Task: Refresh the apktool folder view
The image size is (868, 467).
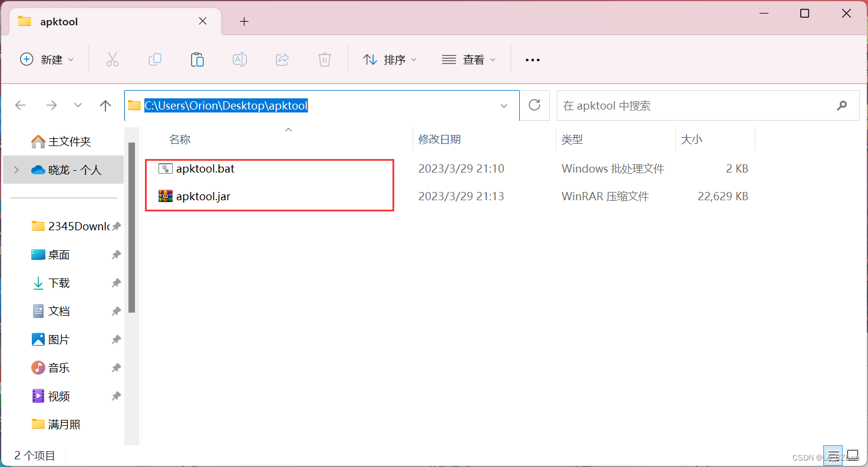Action: 534,105
